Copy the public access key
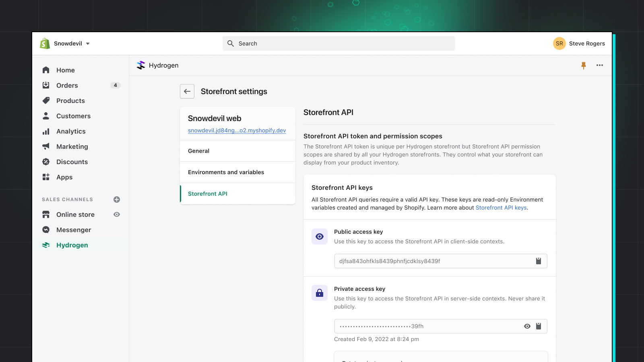Viewport: 644px width, 362px height. tap(539, 261)
